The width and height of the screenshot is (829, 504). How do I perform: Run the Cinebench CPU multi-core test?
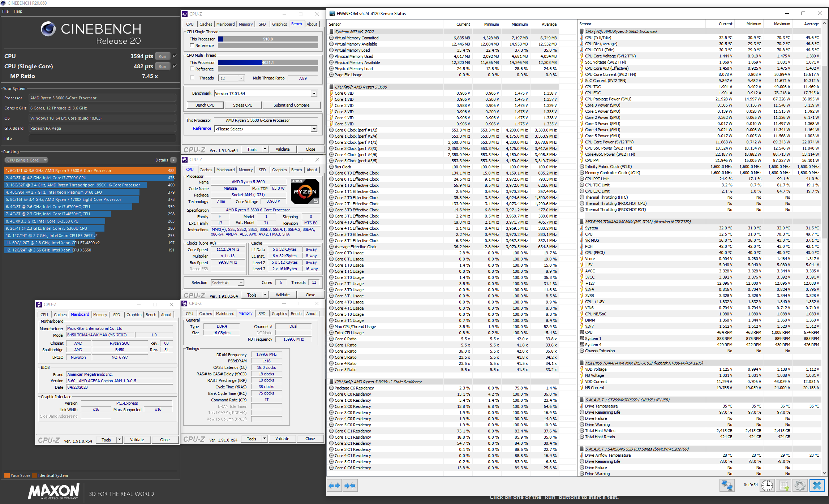click(x=163, y=56)
